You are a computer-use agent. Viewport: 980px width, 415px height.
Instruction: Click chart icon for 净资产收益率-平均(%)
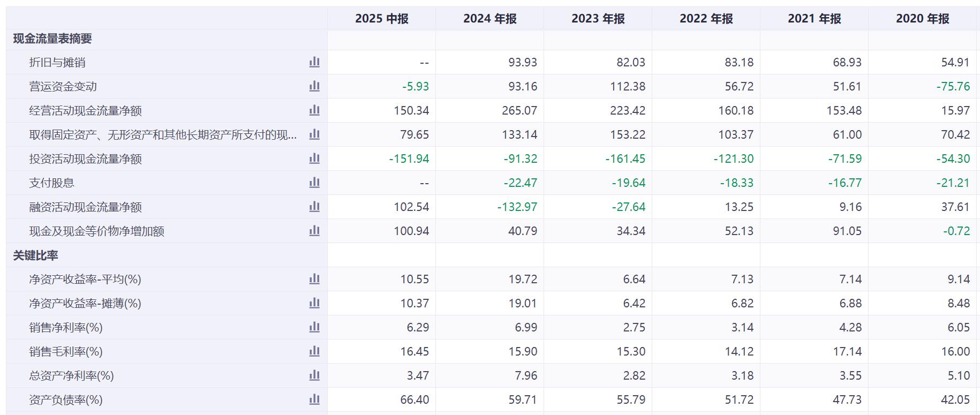click(314, 280)
